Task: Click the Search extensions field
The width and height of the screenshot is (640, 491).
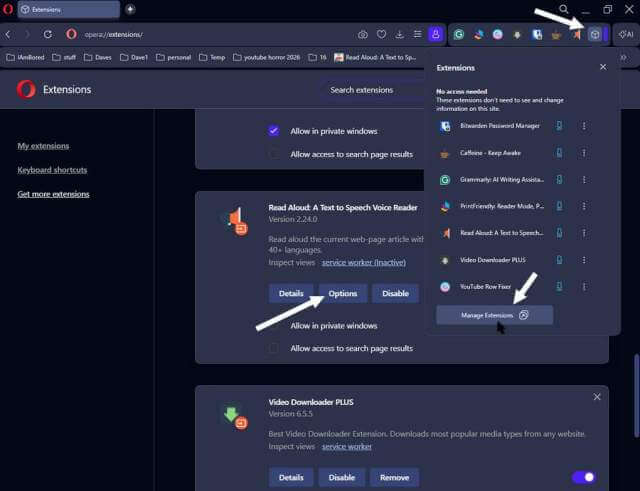Action: (371, 90)
